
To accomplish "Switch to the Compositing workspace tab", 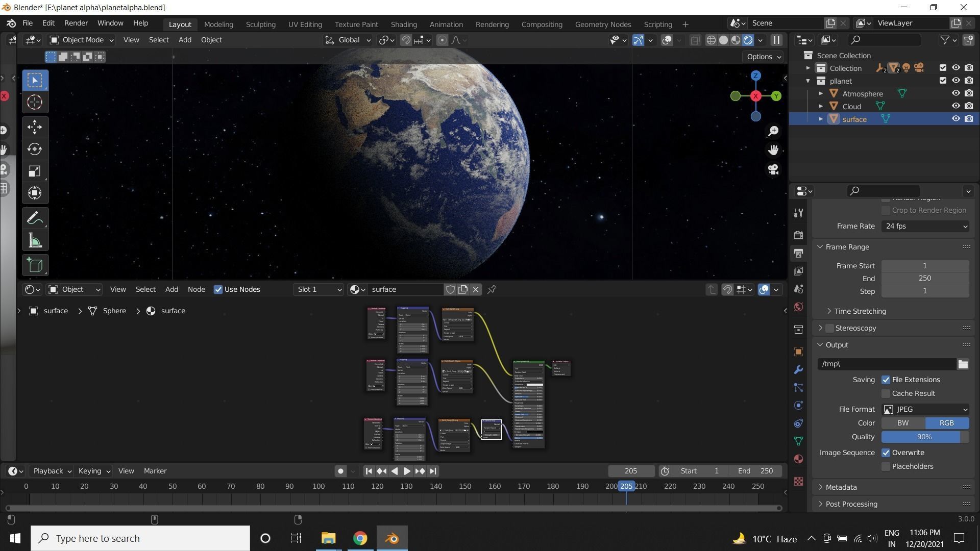I will click(x=542, y=24).
